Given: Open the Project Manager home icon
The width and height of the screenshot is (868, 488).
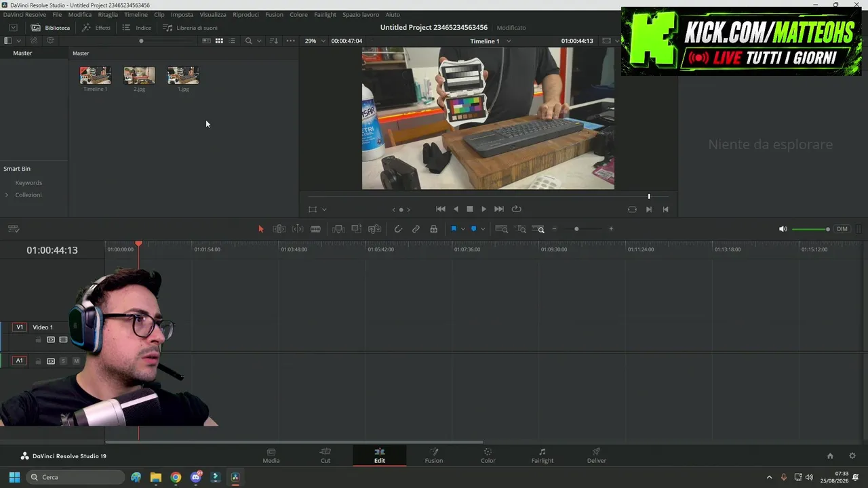Looking at the screenshot, I should (x=830, y=456).
